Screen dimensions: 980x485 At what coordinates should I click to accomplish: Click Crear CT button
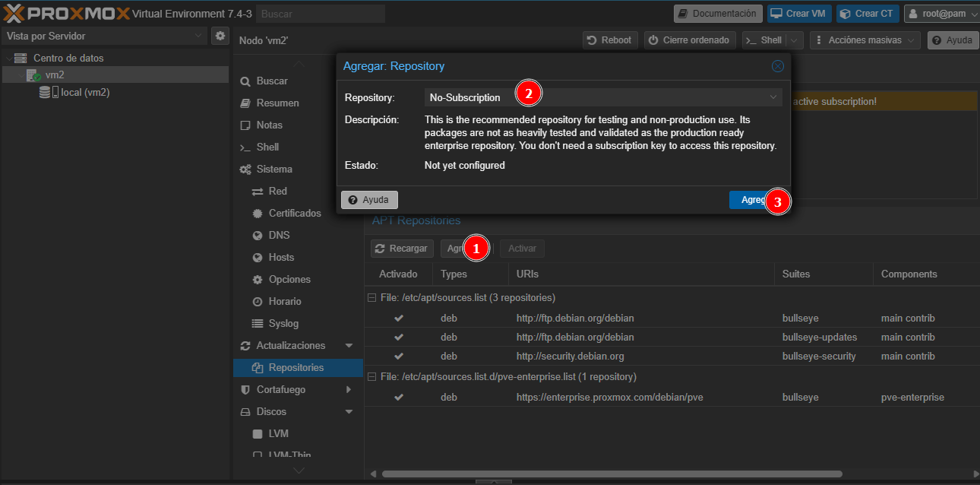coord(868,14)
